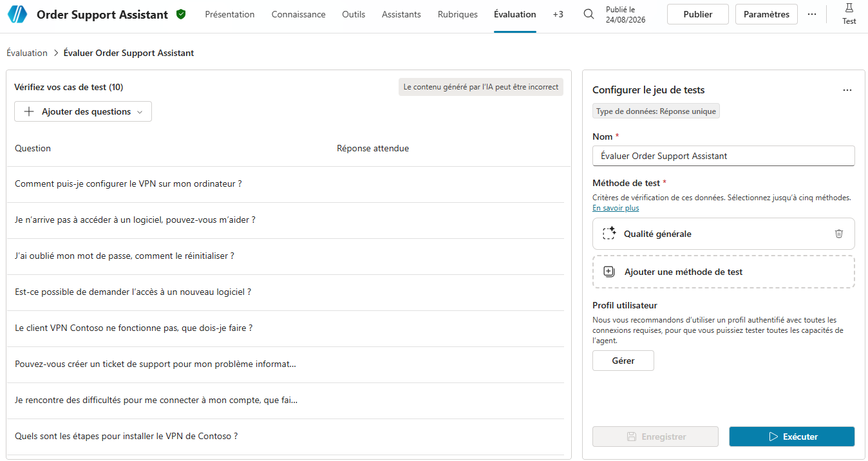Open Configurer le jeu de tests ellipsis menu
This screenshot has height=461, width=868.
point(847,90)
